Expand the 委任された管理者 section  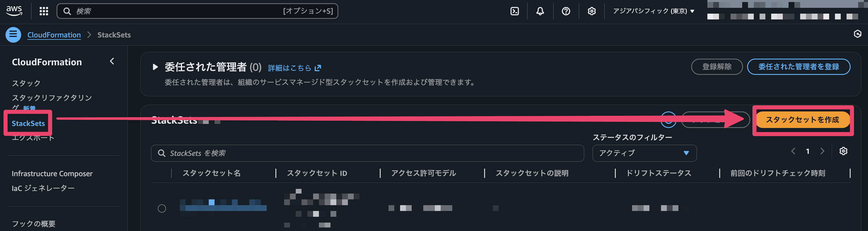(155, 67)
